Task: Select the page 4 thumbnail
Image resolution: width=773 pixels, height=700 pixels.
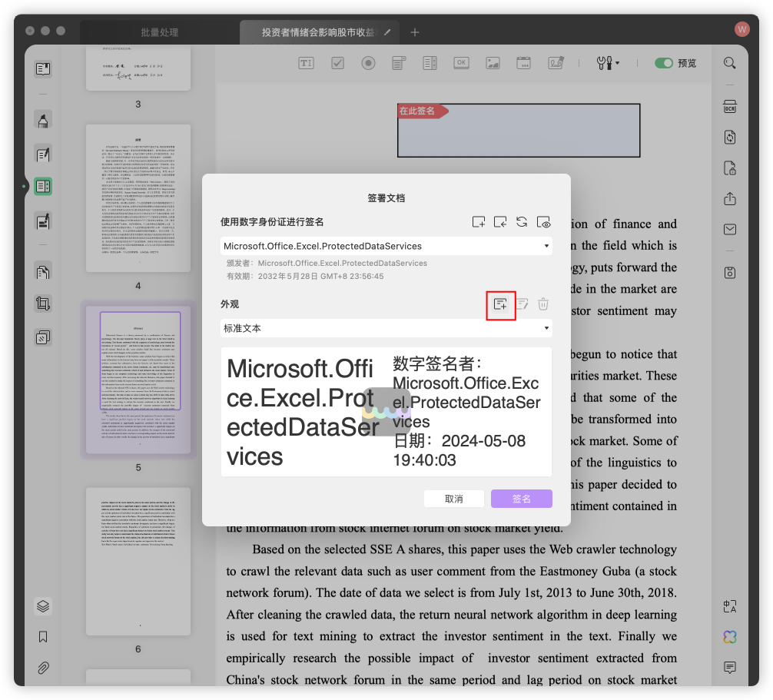Action: (x=138, y=198)
